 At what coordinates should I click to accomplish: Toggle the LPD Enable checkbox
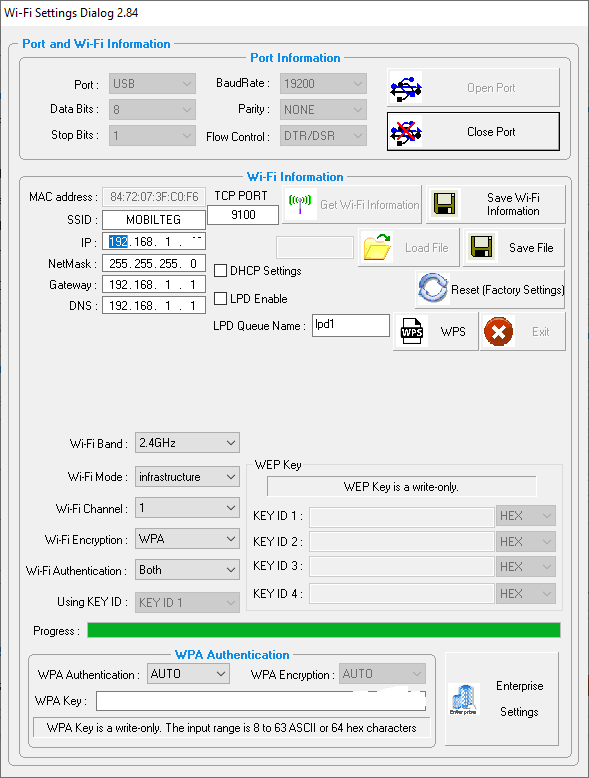220,298
